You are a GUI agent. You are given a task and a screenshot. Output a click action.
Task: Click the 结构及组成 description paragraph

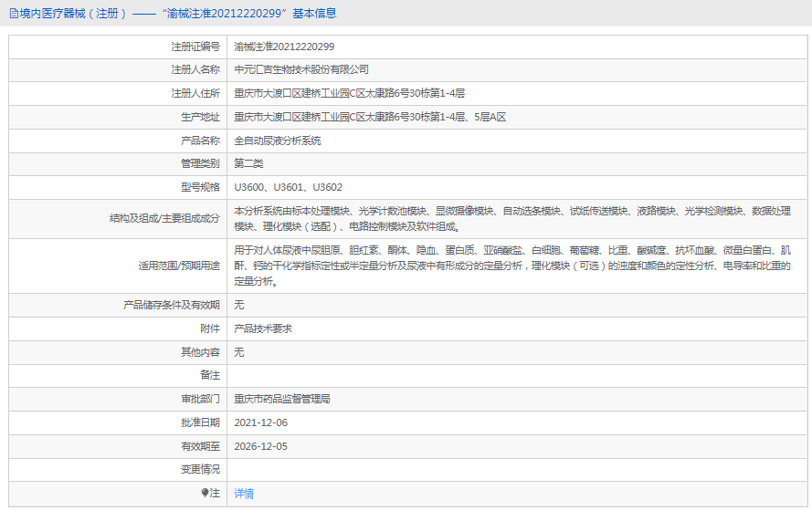[x=512, y=219]
